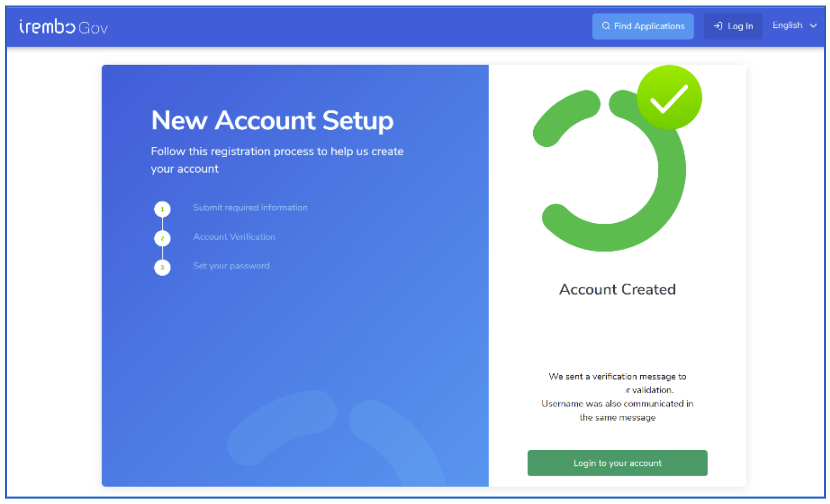Click the green checkmark badge
Viewport: 830px width, 504px height.
(x=669, y=97)
